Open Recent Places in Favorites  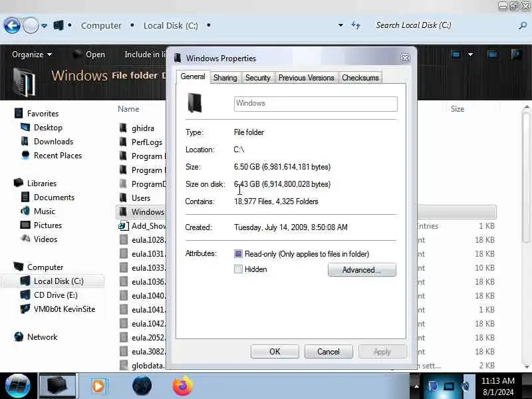58,156
